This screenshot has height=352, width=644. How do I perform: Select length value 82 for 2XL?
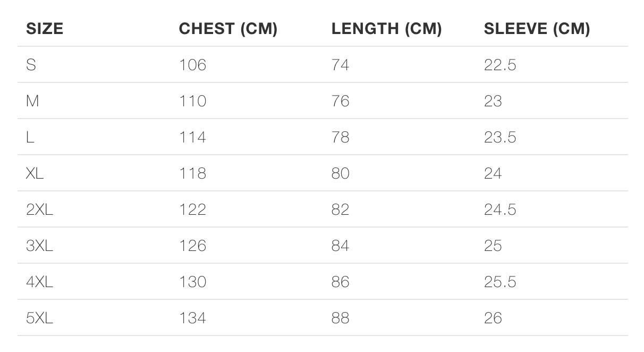pyautogui.click(x=340, y=209)
